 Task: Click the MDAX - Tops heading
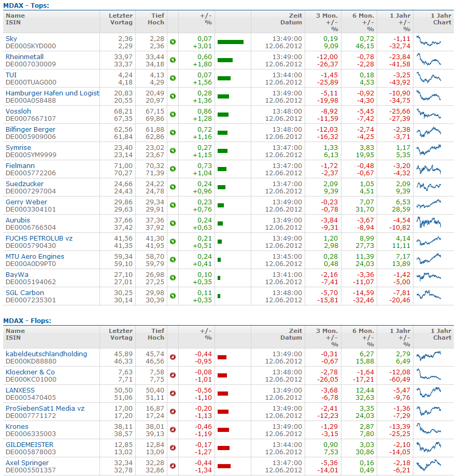(x=26, y=6)
